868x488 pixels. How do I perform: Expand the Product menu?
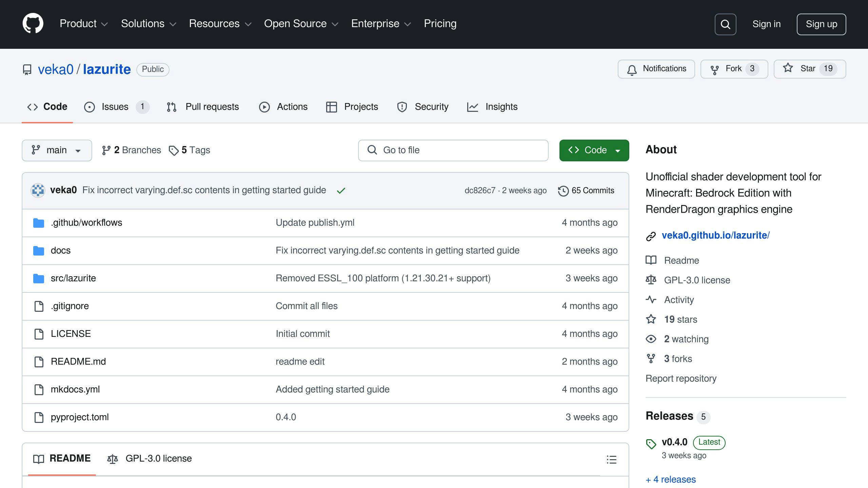coord(84,24)
